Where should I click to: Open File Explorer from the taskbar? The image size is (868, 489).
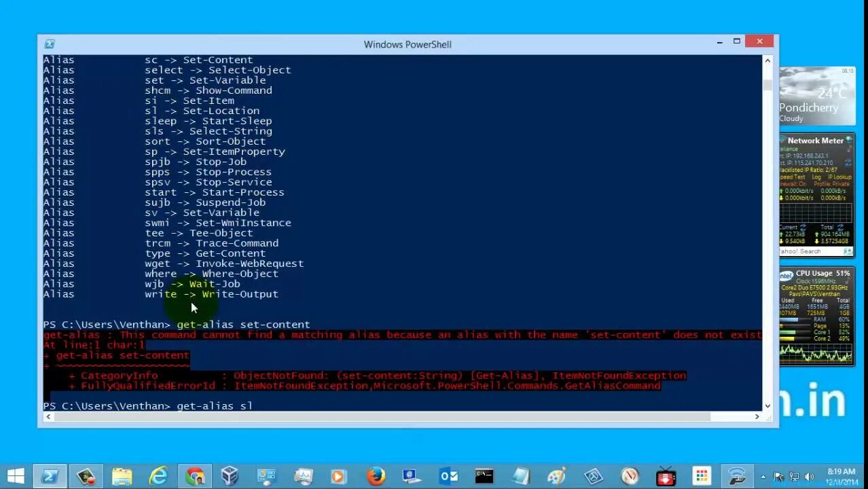pos(122,476)
